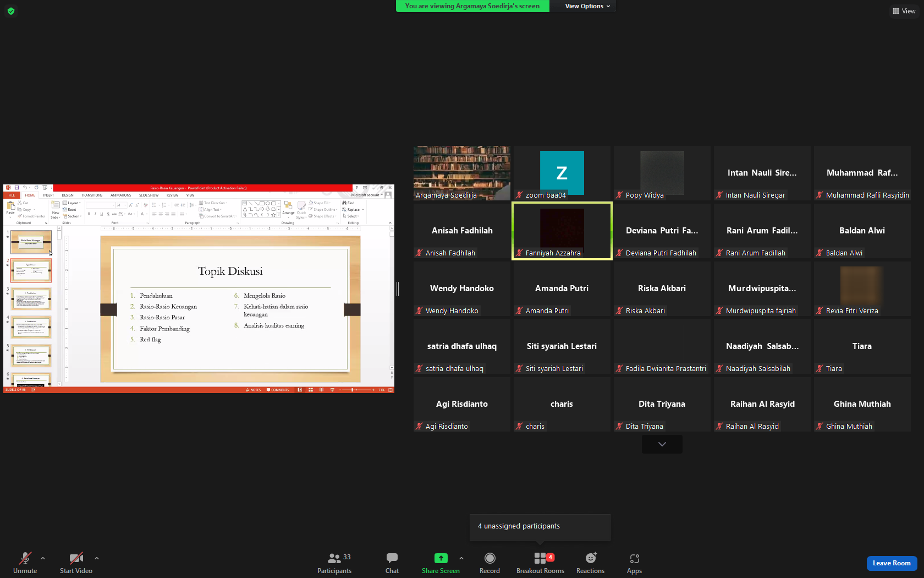Click Fit slide to window icon
This screenshot has width=924, height=578.
point(391,390)
